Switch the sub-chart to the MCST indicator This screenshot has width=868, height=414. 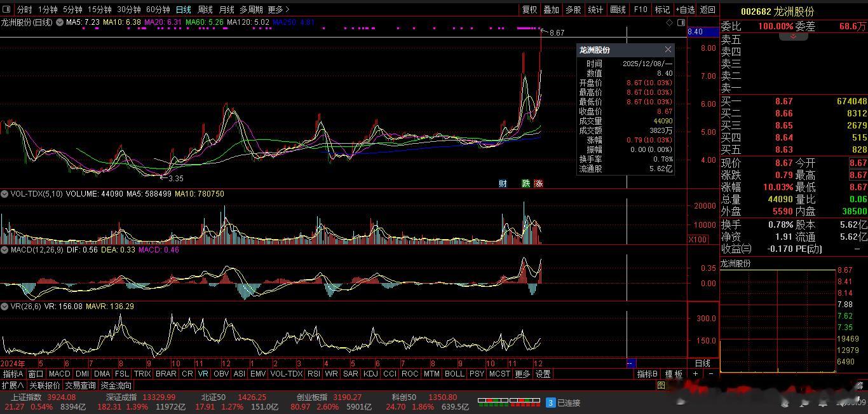pos(499,374)
